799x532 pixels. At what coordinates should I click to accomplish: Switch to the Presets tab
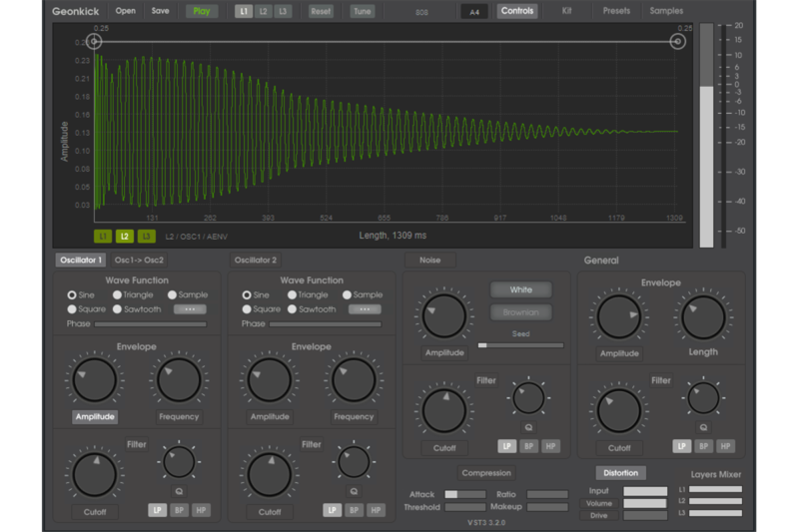616,11
